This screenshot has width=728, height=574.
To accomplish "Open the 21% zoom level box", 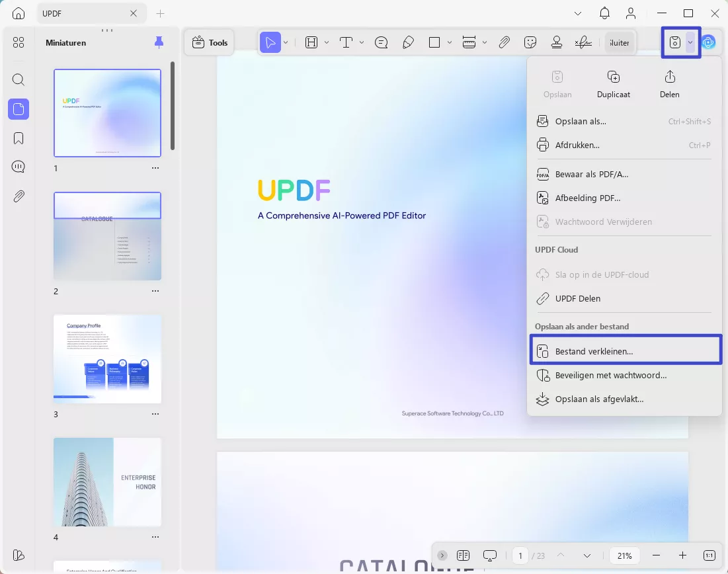I will (624, 555).
